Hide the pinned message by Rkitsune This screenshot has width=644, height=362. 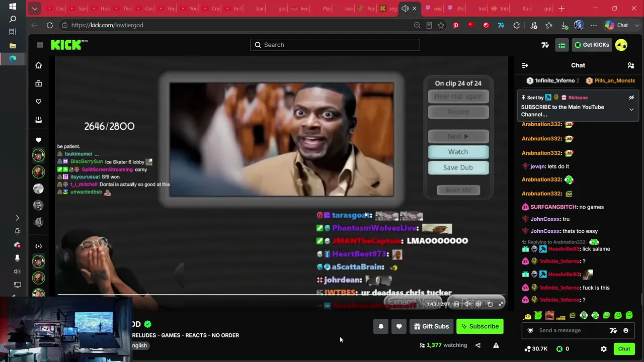[631, 98]
